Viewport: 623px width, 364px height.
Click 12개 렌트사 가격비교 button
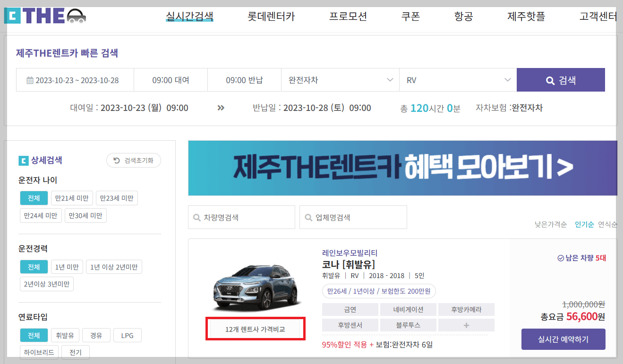tap(255, 329)
